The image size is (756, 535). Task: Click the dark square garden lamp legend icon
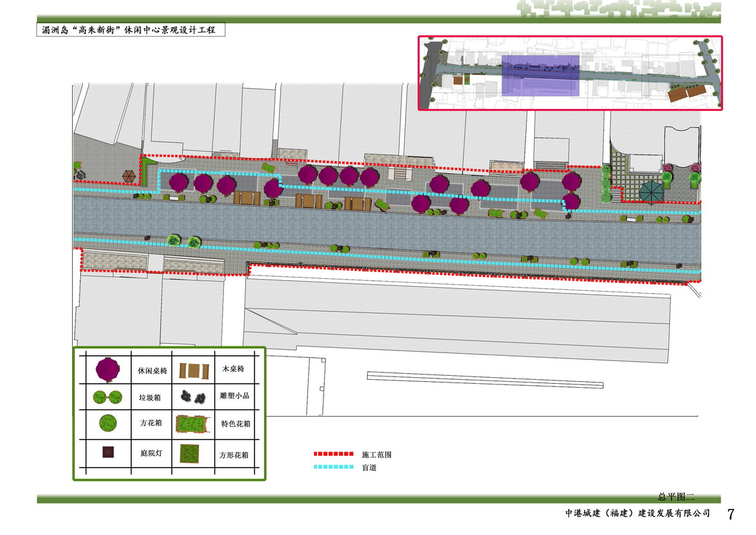pos(108,452)
